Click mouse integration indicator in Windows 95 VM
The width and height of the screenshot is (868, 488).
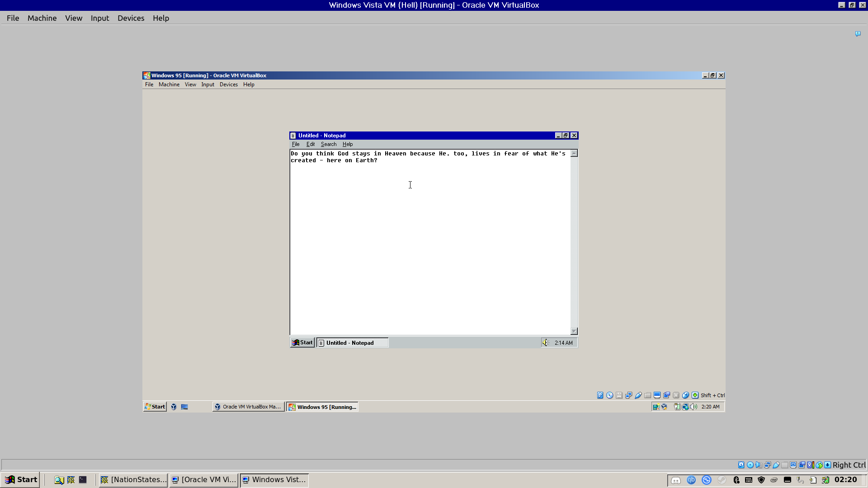(x=685, y=395)
